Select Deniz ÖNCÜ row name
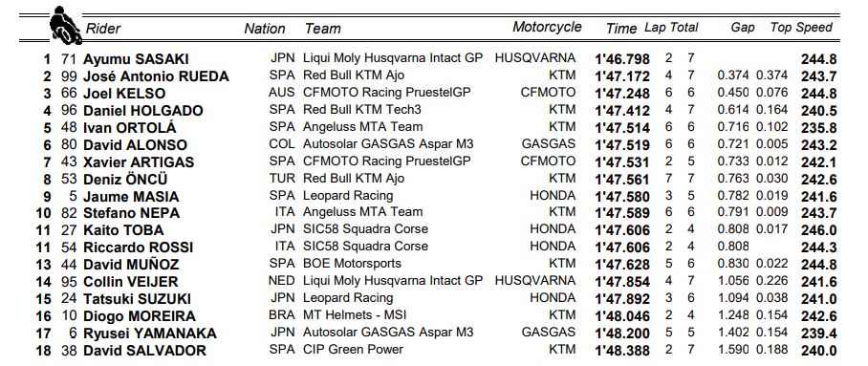868x366 pixels. click(x=125, y=180)
